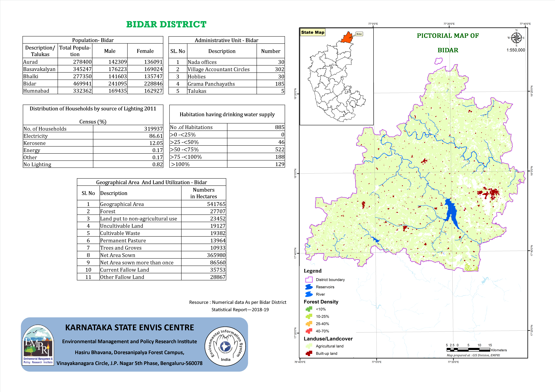The width and height of the screenshot is (555, 392).
Task: Click the Electricity percentage 86.61
Action: pos(156,136)
